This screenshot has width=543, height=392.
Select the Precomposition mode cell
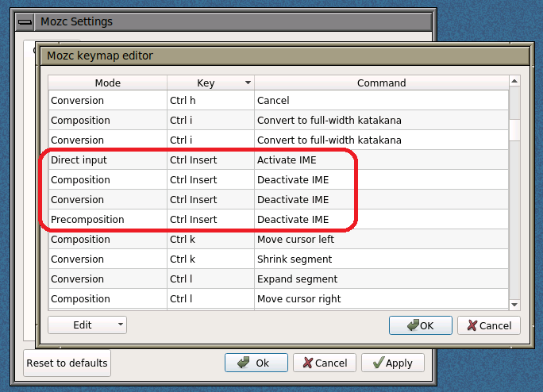(x=108, y=219)
